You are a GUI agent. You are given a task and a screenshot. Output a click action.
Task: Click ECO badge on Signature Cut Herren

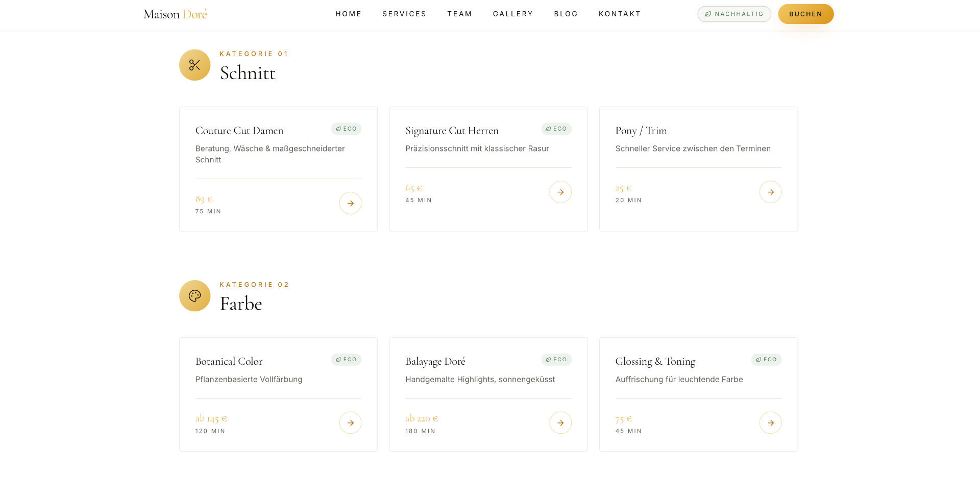(556, 129)
